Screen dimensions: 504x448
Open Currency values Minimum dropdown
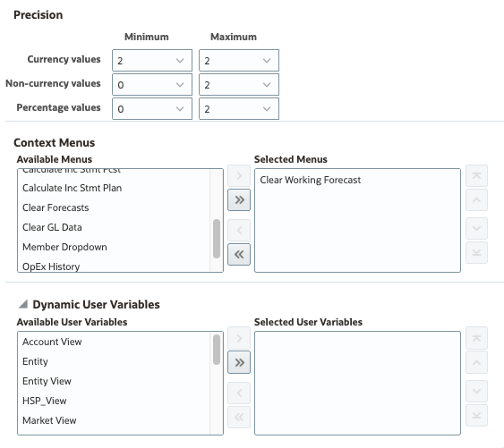point(152,61)
